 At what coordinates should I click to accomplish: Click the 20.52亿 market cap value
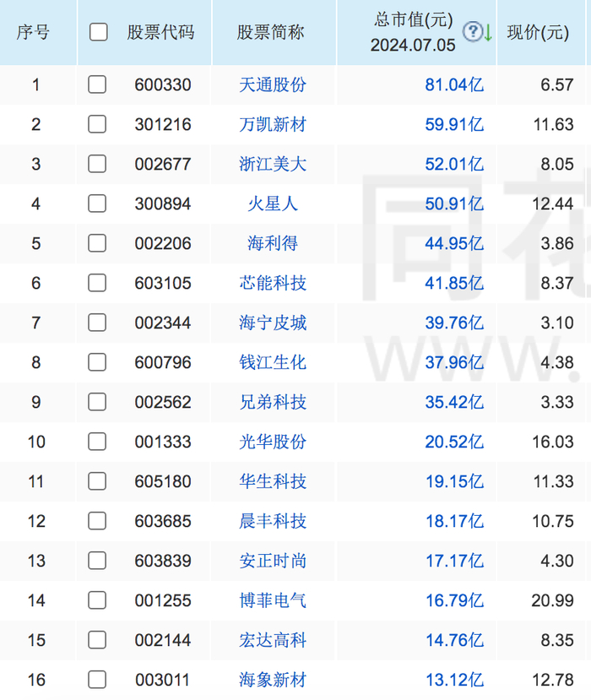(x=454, y=442)
